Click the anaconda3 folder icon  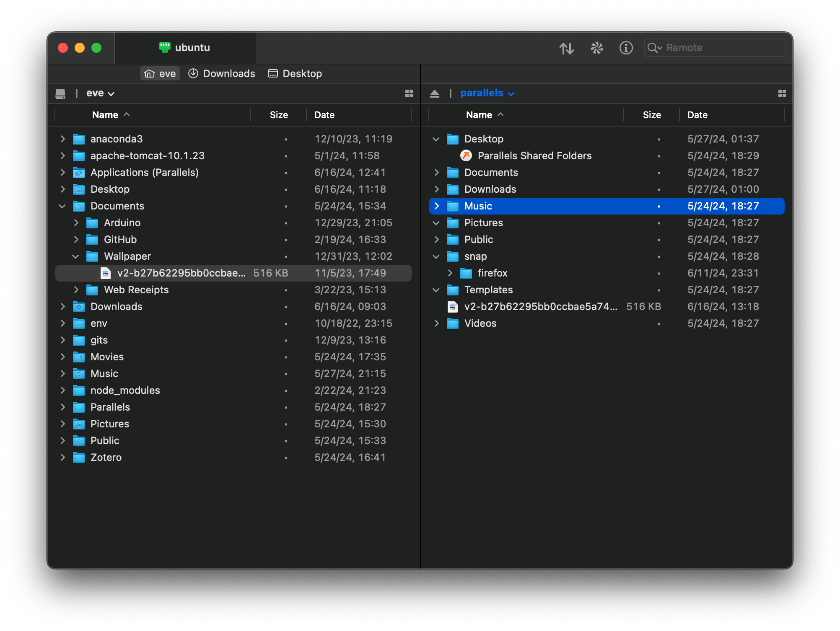(79, 139)
